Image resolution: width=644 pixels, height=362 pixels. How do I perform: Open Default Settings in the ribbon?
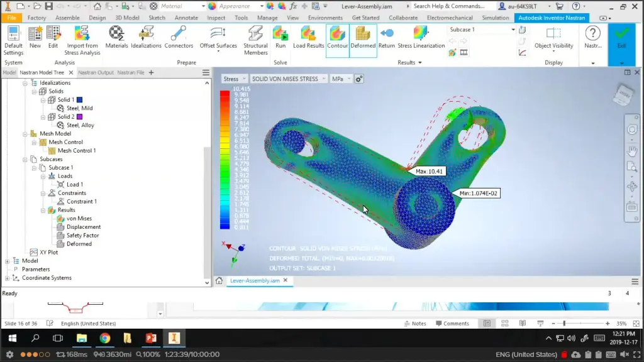tap(13, 40)
